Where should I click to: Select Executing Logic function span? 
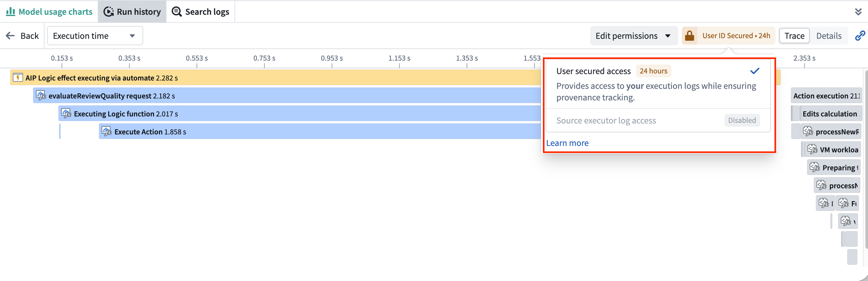299,114
